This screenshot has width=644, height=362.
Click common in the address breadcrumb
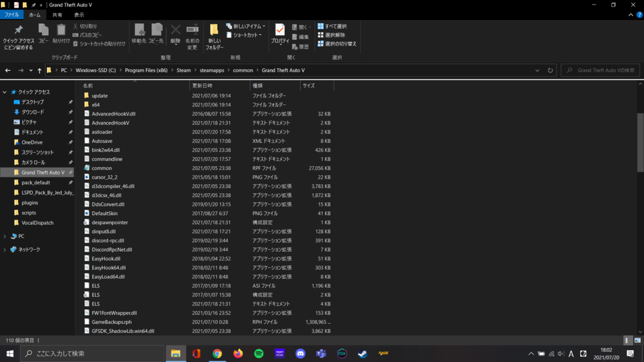(x=243, y=70)
